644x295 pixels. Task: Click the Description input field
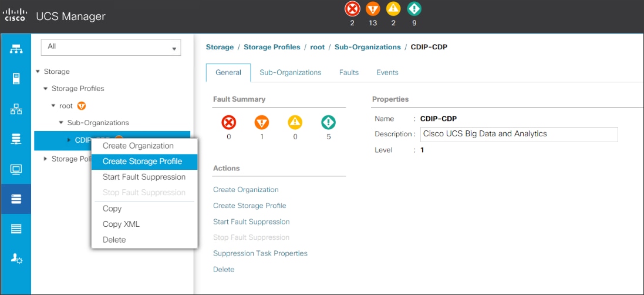519,135
